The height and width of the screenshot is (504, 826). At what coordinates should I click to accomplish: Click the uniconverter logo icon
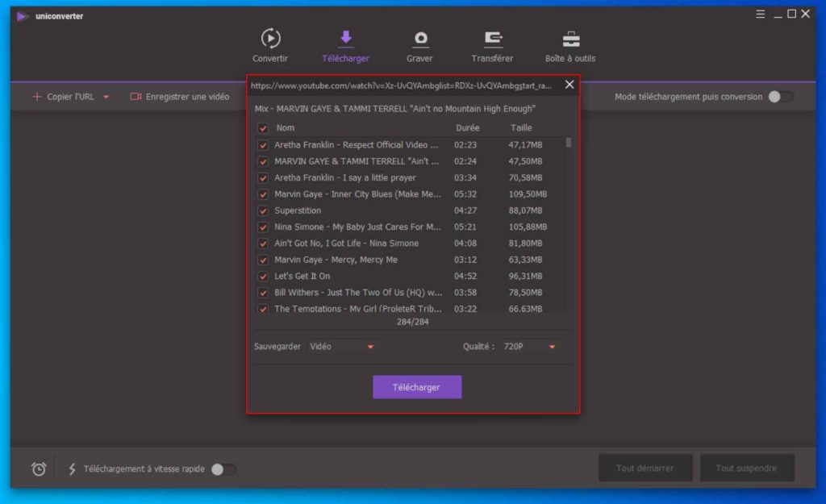click(22, 16)
